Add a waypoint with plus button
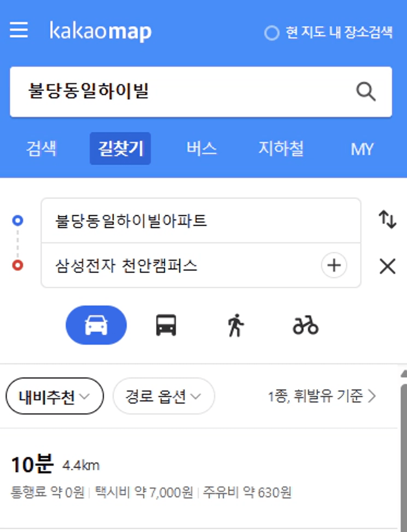 [x=334, y=265]
